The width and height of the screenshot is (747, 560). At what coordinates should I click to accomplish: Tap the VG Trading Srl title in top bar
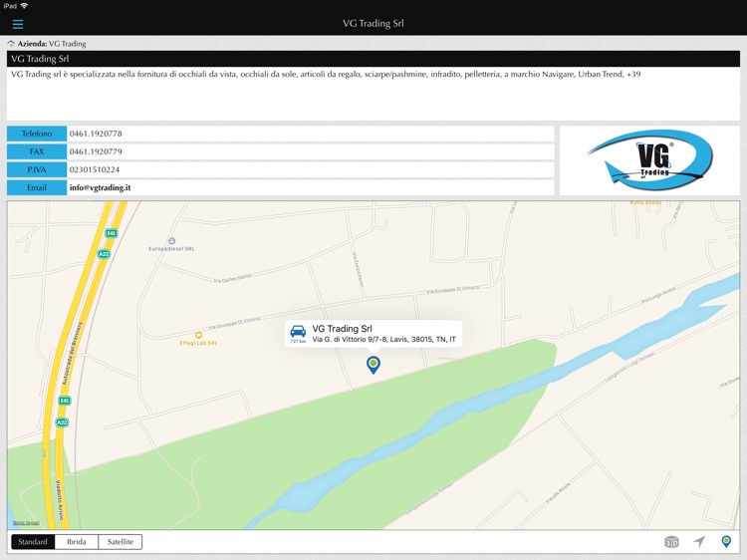373,23
